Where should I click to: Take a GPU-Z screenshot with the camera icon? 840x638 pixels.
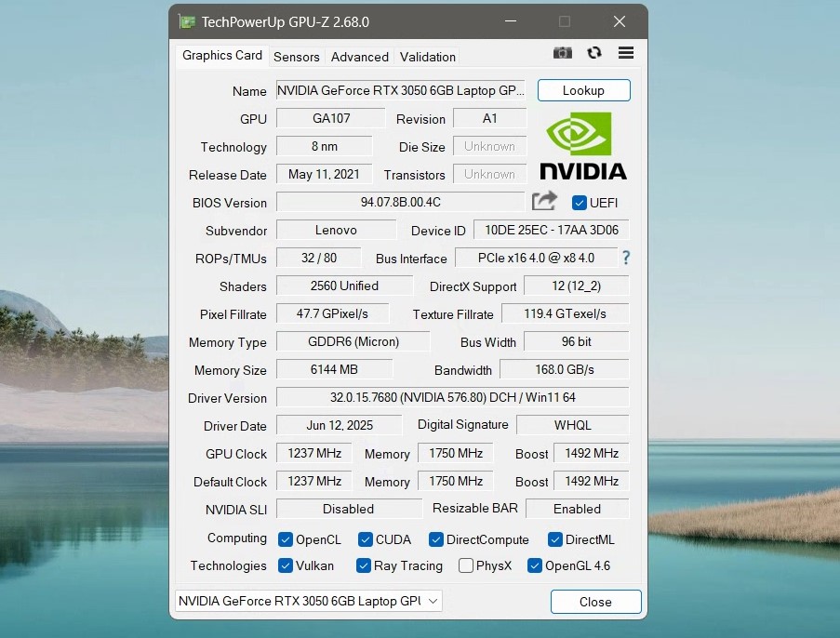point(562,53)
